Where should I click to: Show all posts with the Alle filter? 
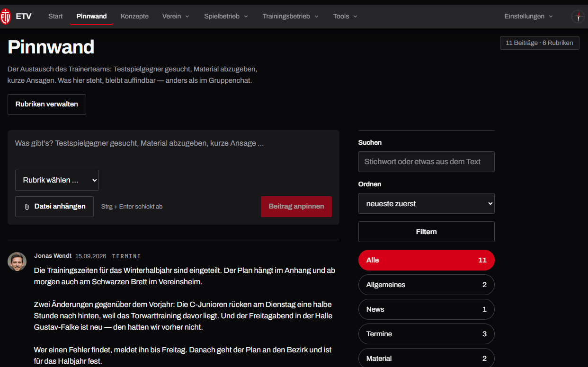pyautogui.click(x=427, y=260)
